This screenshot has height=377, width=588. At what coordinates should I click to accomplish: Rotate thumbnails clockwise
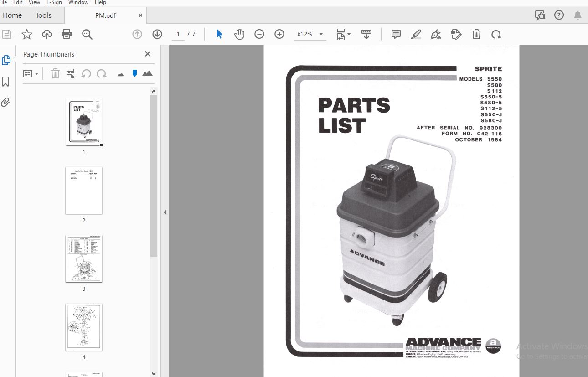tap(102, 73)
